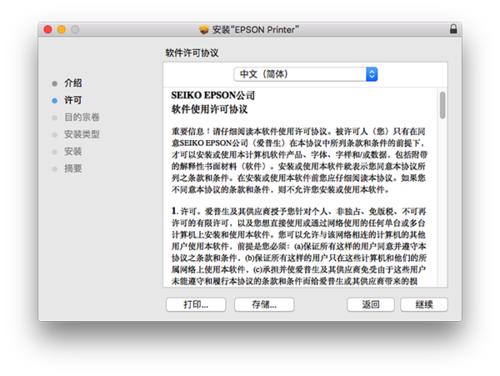Minimize the installer with yellow button

pyautogui.click(x=62, y=30)
